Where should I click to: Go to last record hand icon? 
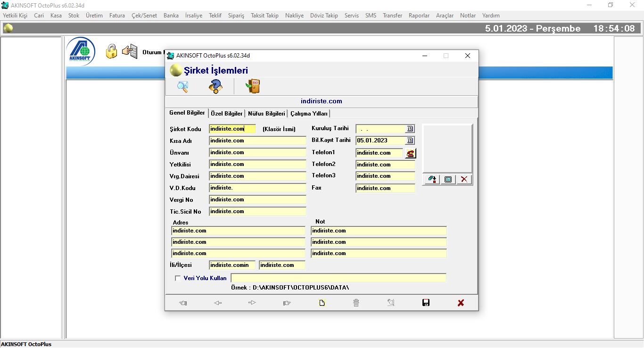tap(287, 303)
